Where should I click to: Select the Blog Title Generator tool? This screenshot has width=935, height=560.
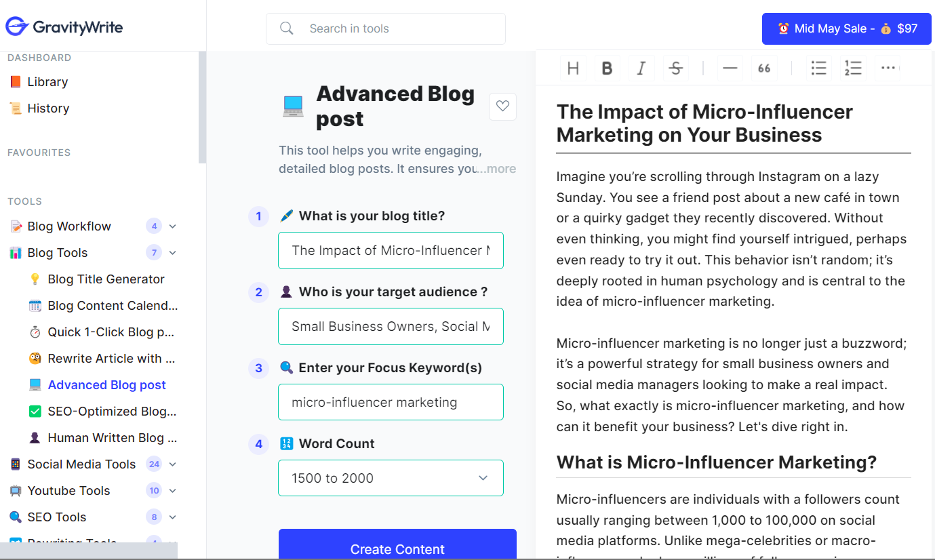(106, 279)
